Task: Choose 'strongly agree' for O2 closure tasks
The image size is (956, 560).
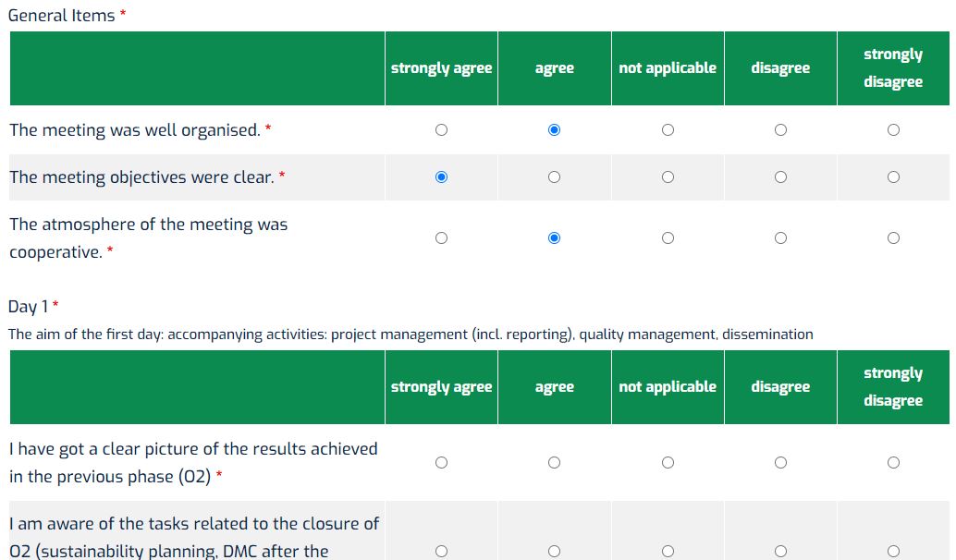Action: tap(441, 552)
